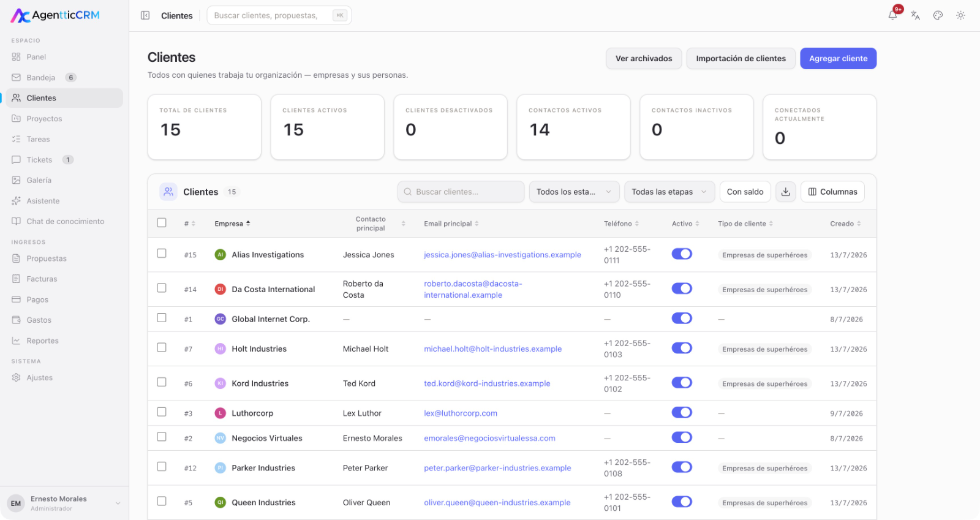Sort by Email principal column
The height and width of the screenshot is (520, 980).
pyautogui.click(x=451, y=224)
